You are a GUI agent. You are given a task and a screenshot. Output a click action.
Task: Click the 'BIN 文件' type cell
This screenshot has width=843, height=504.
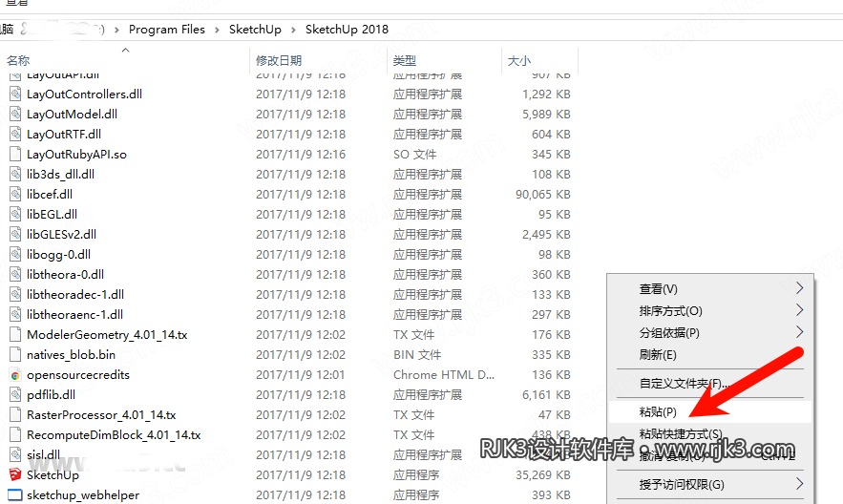(x=416, y=355)
